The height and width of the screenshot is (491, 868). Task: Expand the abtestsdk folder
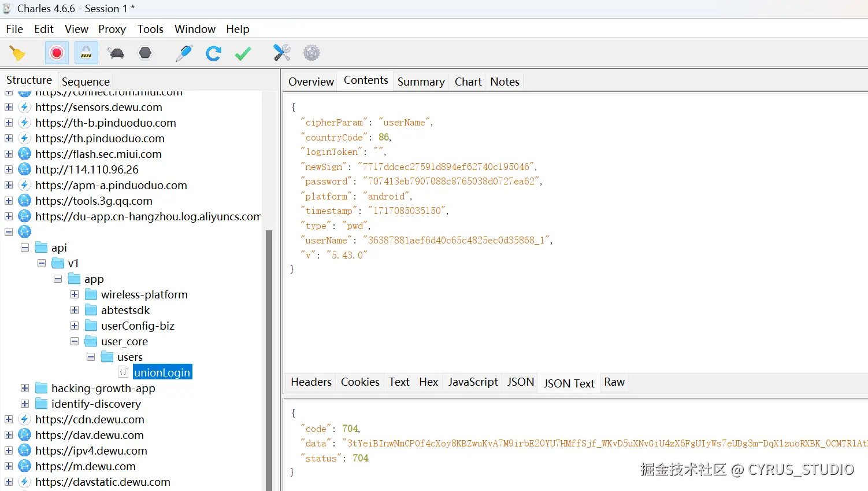75,310
